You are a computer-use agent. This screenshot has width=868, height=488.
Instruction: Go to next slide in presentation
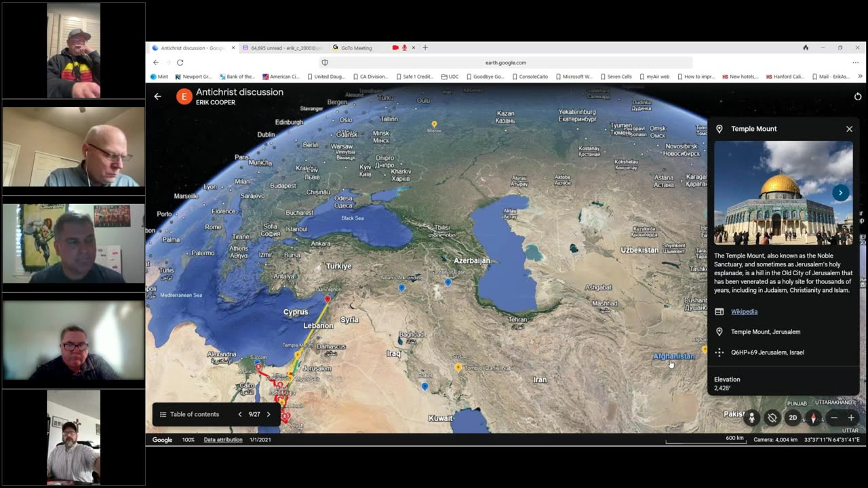pyautogui.click(x=269, y=414)
